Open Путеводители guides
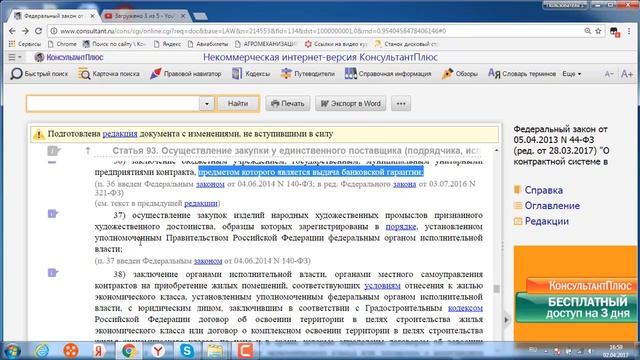The width and height of the screenshot is (640, 360). click(x=308, y=74)
